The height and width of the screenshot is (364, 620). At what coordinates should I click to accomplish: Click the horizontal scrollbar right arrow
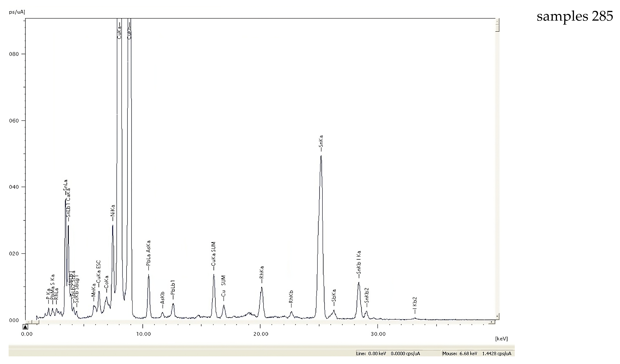[492, 322]
